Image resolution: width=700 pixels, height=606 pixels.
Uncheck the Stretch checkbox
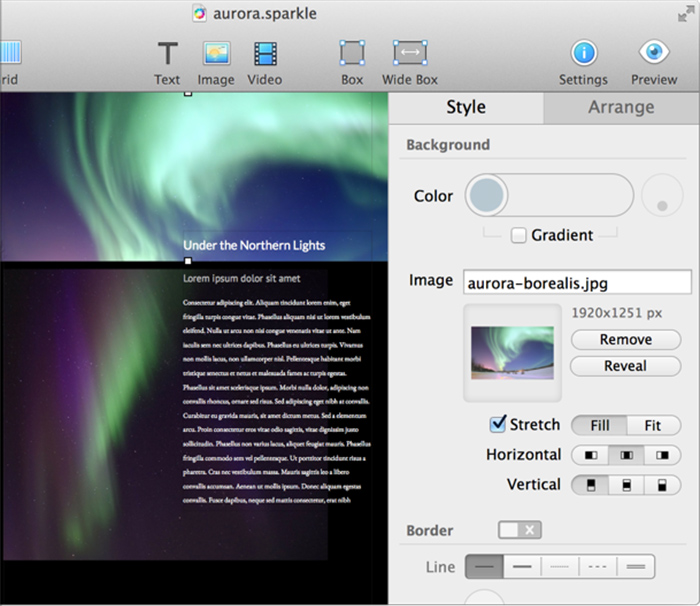pyautogui.click(x=498, y=425)
